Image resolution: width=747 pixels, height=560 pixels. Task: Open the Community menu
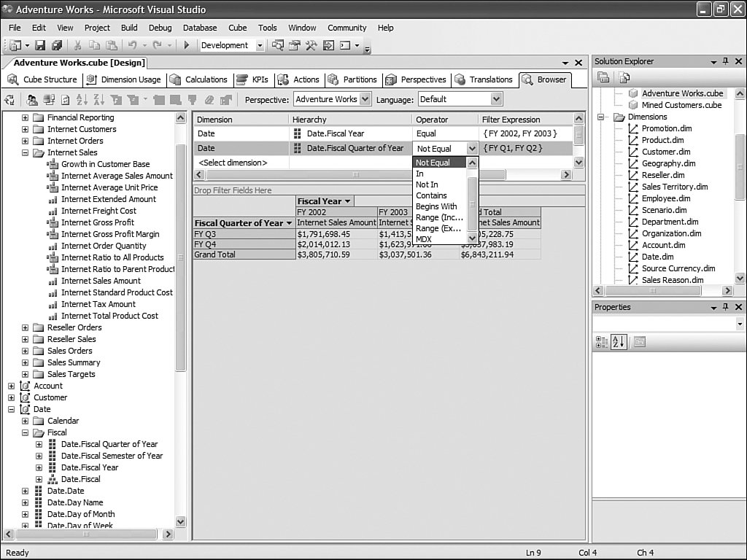point(347,28)
